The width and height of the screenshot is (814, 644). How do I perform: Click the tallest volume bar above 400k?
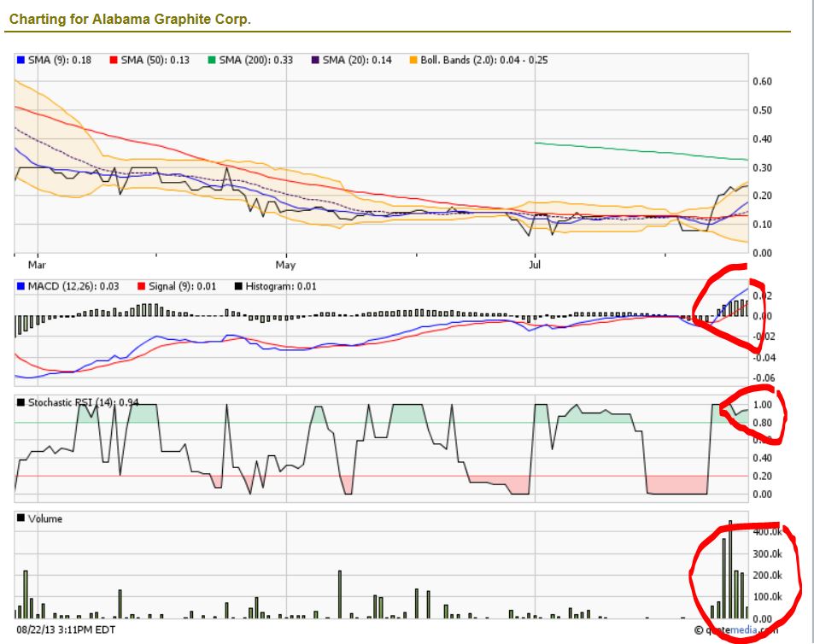coord(730,569)
